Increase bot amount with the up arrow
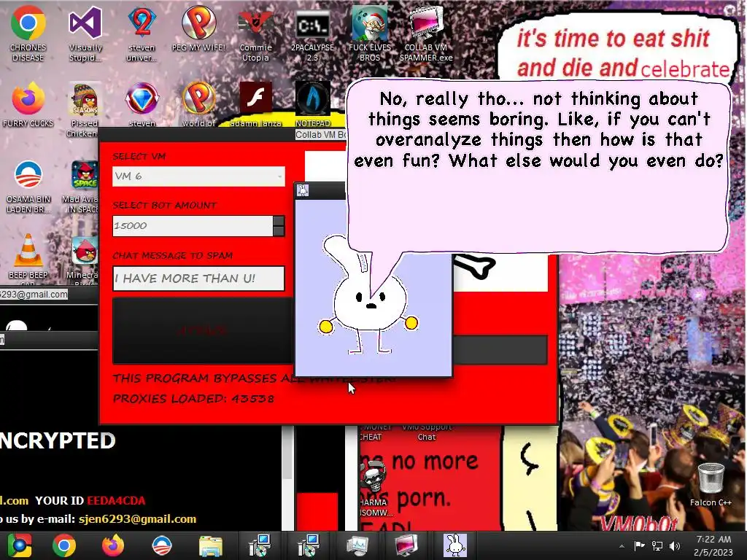The image size is (747, 560). coord(279,221)
